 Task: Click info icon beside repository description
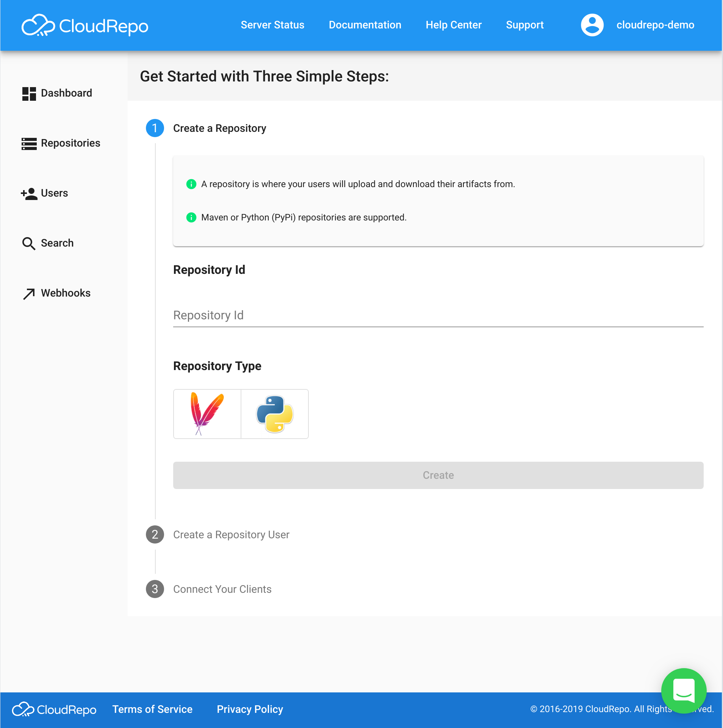(191, 184)
